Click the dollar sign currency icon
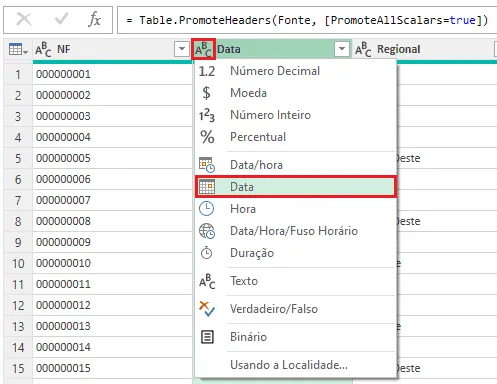 coord(207,93)
